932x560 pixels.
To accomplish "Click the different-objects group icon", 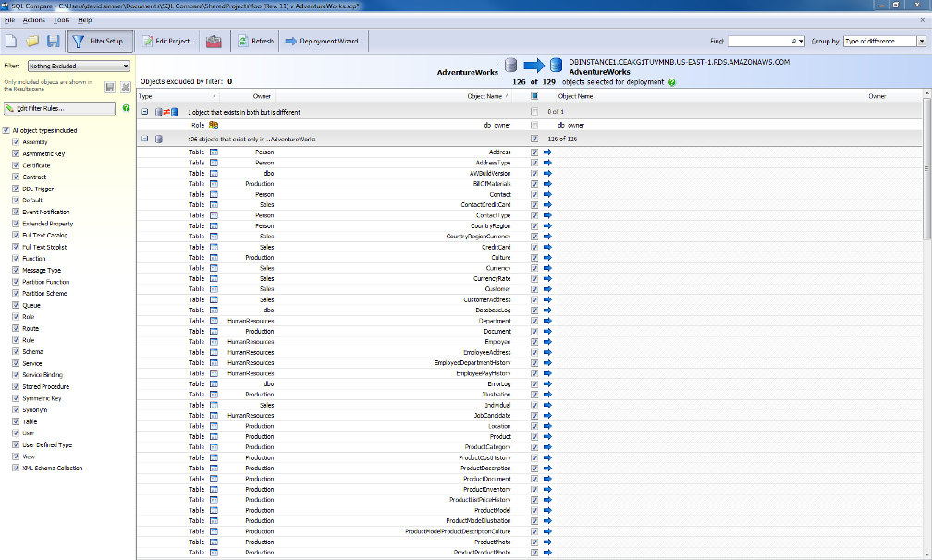I will [166, 112].
